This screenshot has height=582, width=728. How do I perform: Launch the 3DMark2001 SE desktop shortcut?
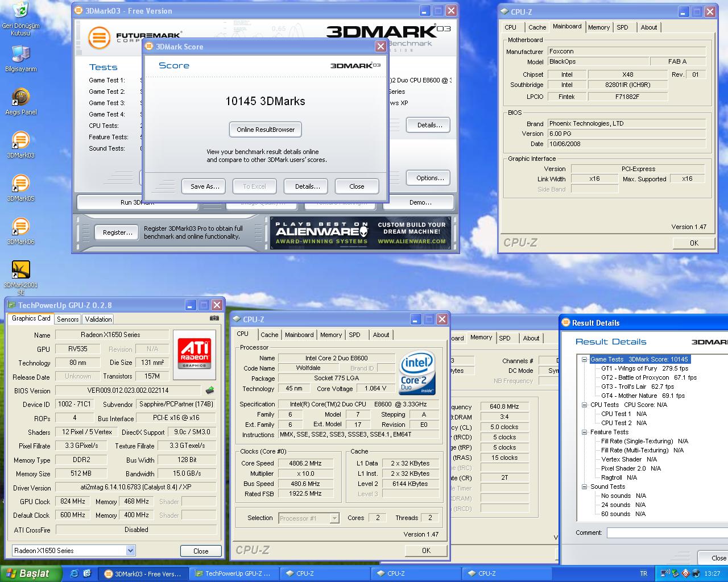pyautogui.click(x=20, y=278)
